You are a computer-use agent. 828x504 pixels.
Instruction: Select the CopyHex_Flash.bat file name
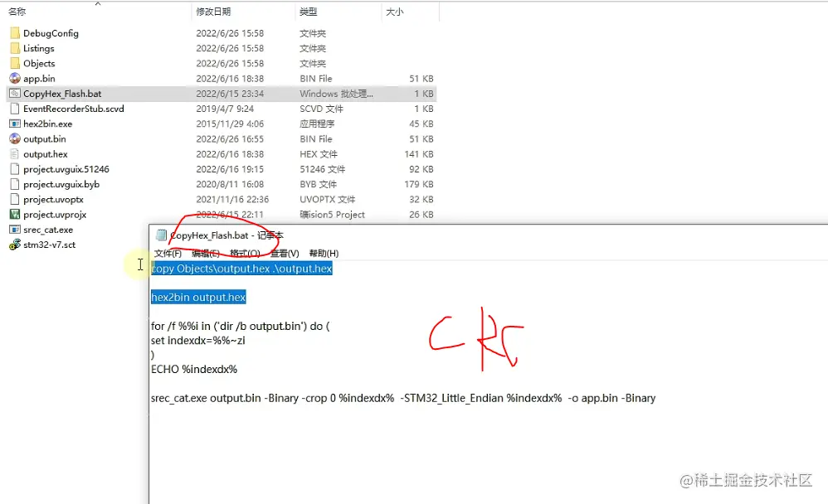pyautogui.click(x=62, y=94)
